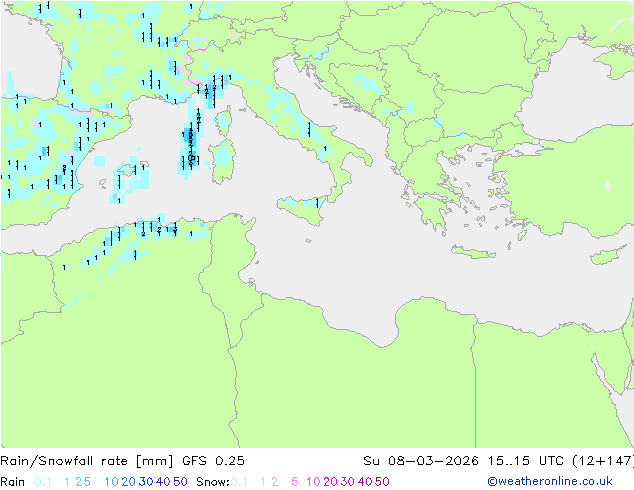Viewport: 634px width, 490px height.
Task: Choose the 30 value in Snow legend
Action: click(x=348, y=482)
